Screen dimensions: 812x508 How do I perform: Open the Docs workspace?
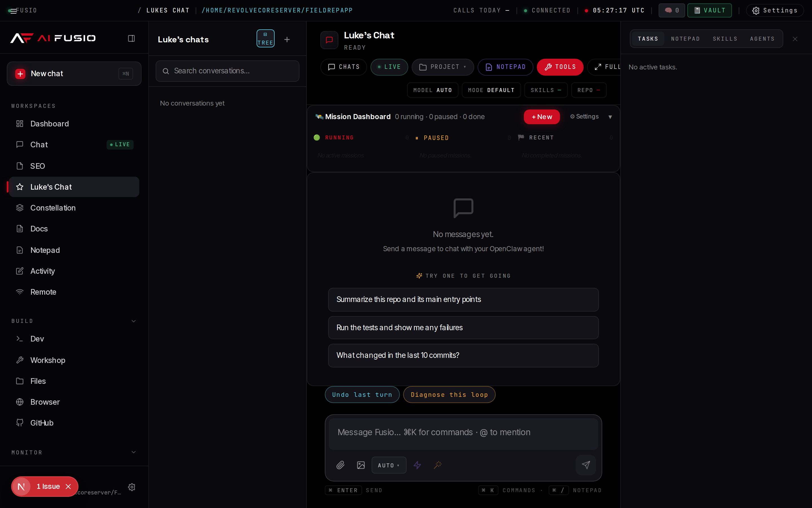point(74,229)
